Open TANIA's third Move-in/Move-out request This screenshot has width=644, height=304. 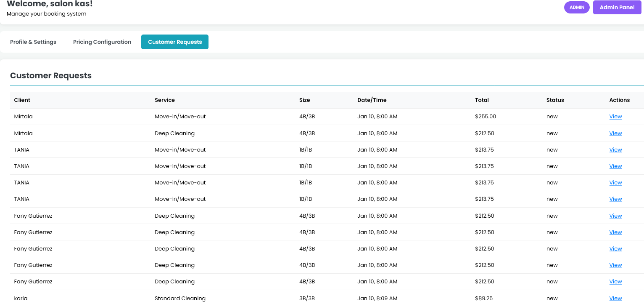(x=615, y=182)
